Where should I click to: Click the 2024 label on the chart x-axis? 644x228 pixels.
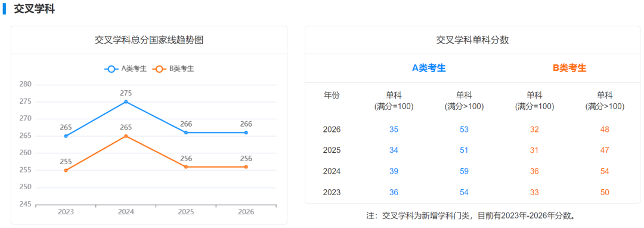(x=126, y=212)
